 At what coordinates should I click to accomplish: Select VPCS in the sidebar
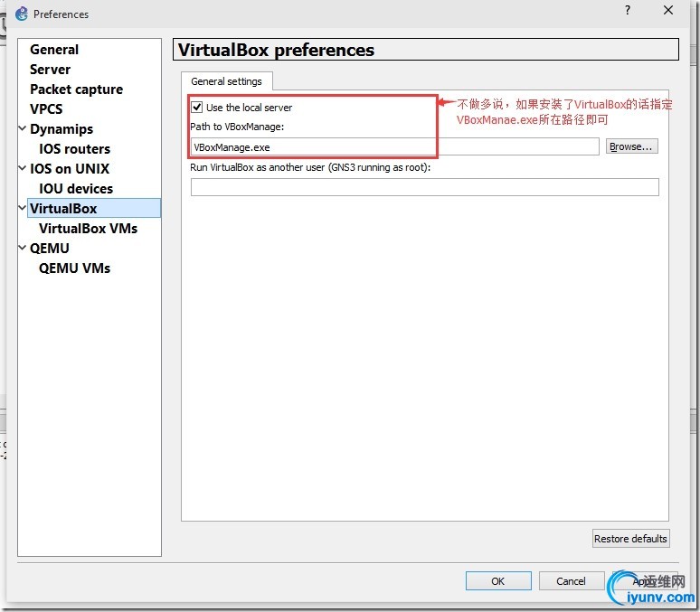click(x=46, y=108)
